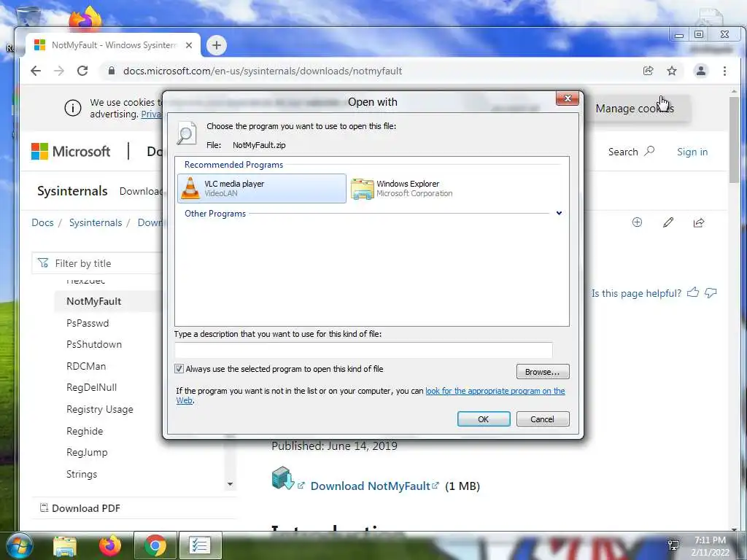
Task: Close the Open with dialog
Action: pyautogui.click(x=568, y=98)
